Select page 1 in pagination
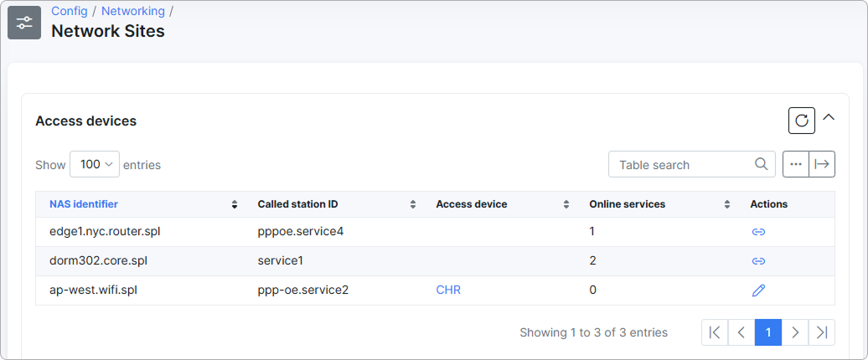The height and width of the screenshot is (360, 868). pyautogui.click(x=768, y=332)
